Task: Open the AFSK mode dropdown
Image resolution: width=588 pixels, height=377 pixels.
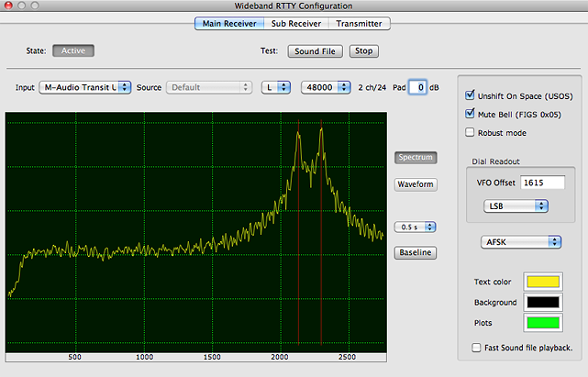Action: (521, 242)
